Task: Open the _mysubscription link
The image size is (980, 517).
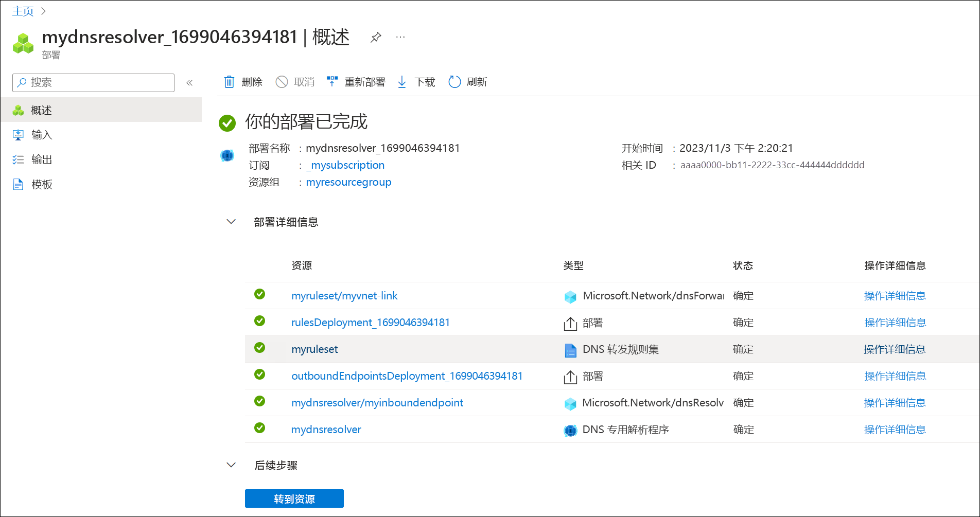Action: [345, 165]
